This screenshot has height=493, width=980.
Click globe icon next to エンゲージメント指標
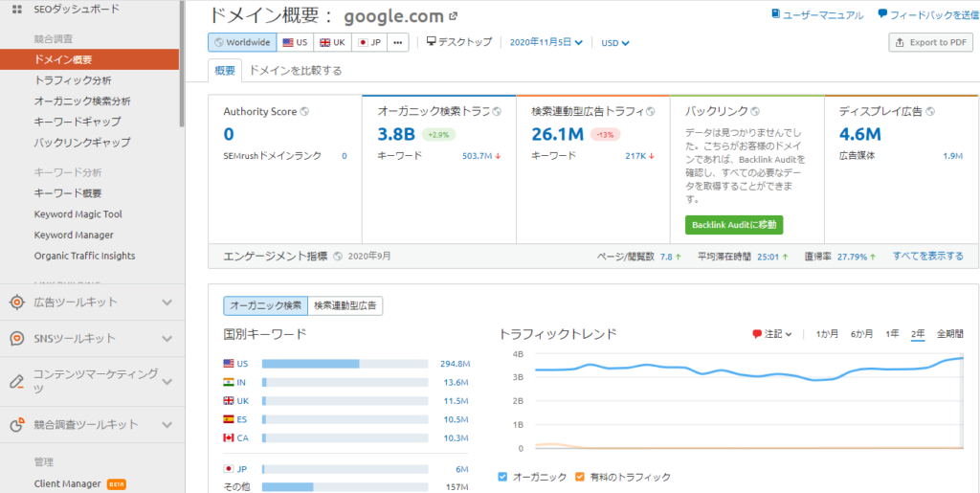point(338,256)
